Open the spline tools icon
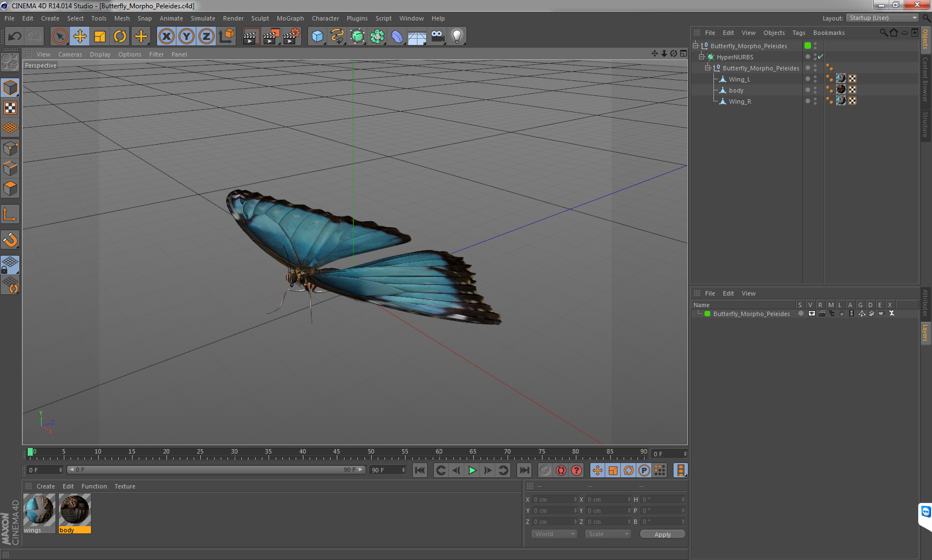The height and width of the screenshot is (560, 932). (x=337, y=37)
